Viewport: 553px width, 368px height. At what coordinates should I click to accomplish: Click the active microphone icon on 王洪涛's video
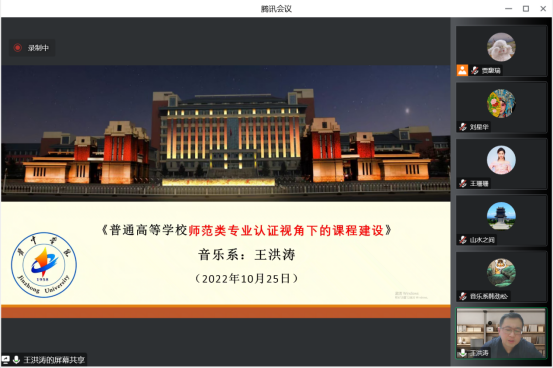463,352
